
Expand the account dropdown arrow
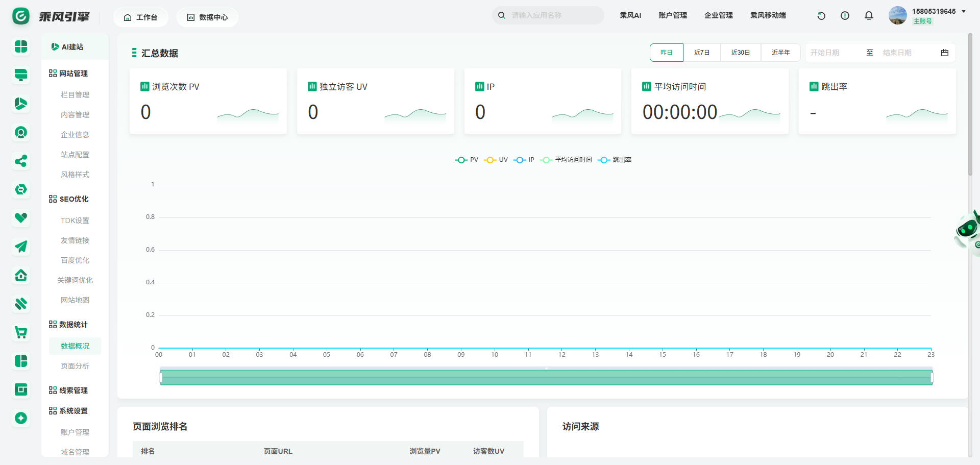[x=964, y=11]
